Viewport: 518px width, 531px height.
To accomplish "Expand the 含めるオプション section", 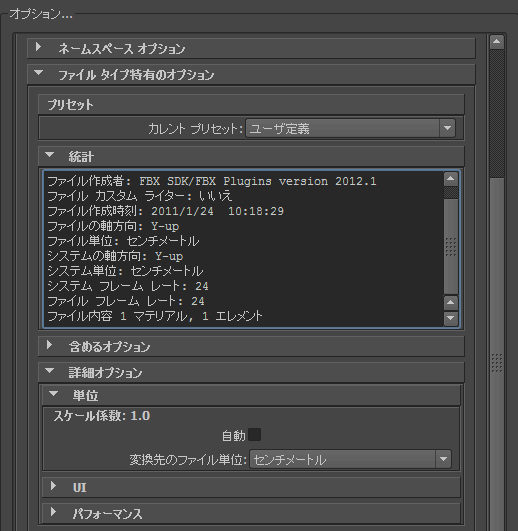I will click(49, 345).
